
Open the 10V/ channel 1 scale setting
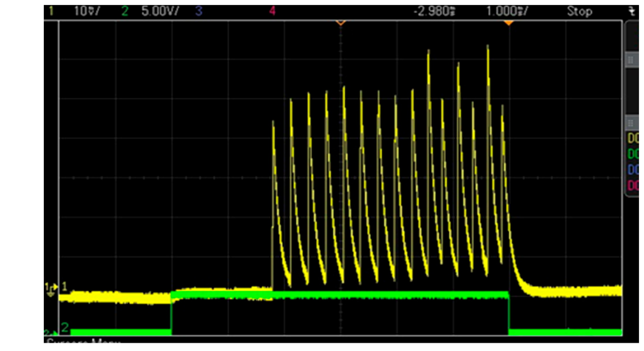[87, 11]
